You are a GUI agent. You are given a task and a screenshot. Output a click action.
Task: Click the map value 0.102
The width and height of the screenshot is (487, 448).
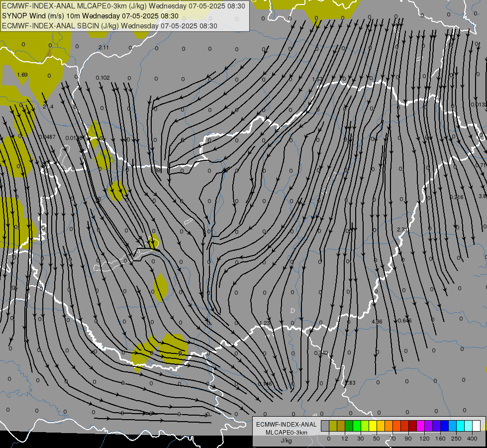(103, 78)
